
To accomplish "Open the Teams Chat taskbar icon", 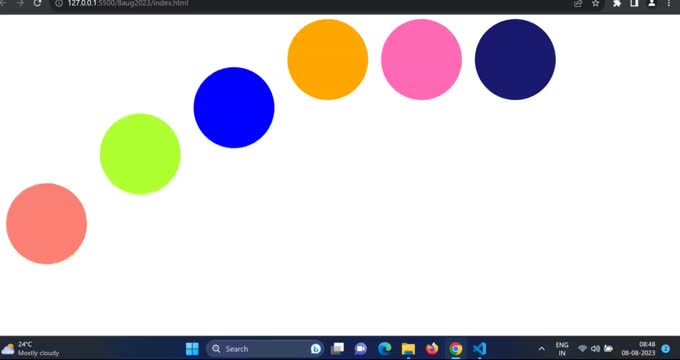I will 360,349.
